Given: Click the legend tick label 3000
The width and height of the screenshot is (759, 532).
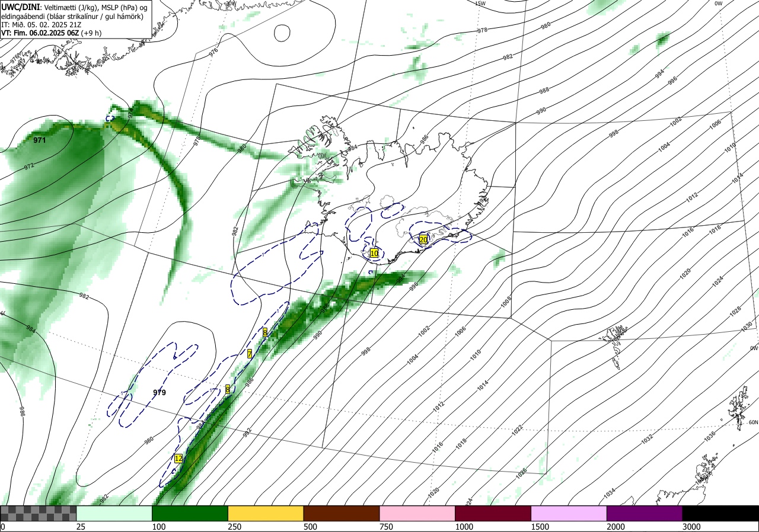Looking at the screenshot, I should [x=691, y=527].
